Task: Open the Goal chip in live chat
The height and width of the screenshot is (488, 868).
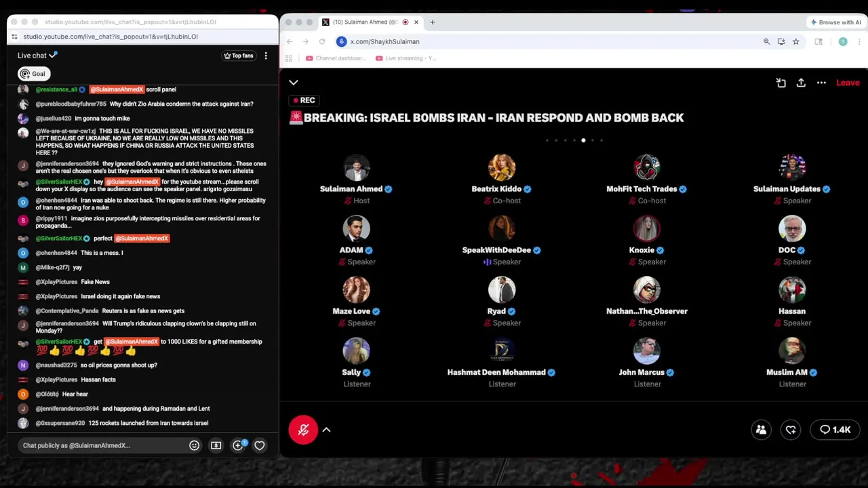Action: tap(33, 74)
